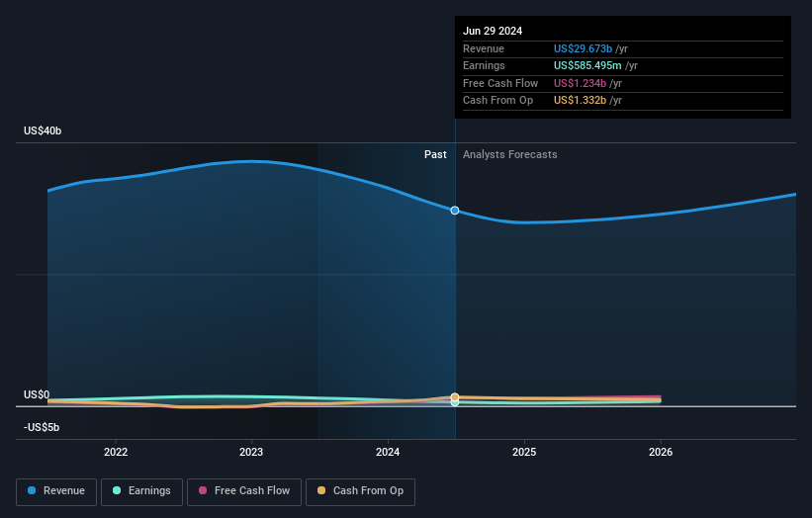The image size is (812, 518).
Task: Toggle the Cash From Op legend series
Action: click(x=360, y=491)
